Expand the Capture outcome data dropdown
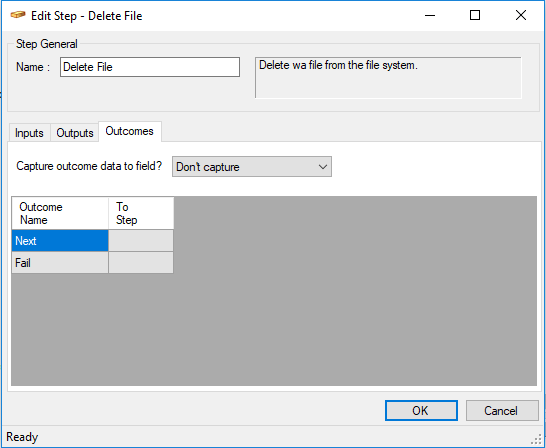 point(252,167)
